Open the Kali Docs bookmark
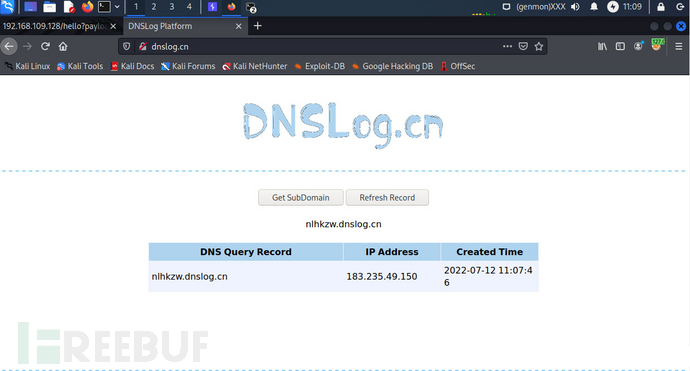 tap(132, 66)
